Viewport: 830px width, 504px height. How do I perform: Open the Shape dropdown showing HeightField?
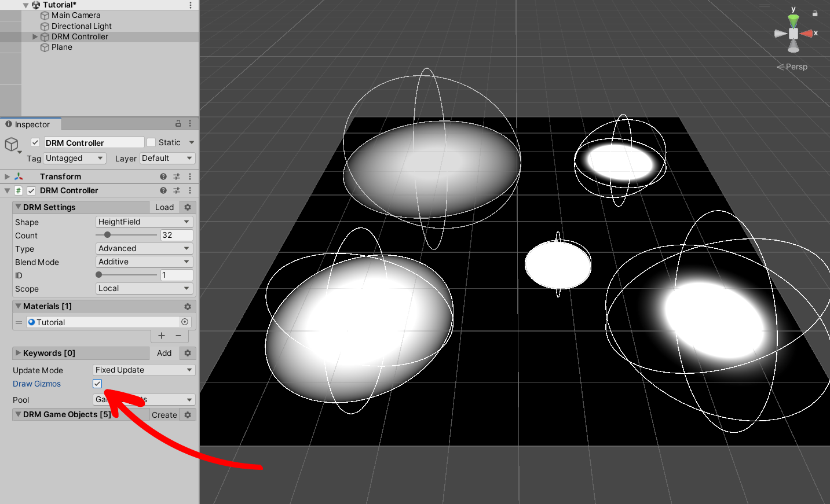[x=144, y=222]
